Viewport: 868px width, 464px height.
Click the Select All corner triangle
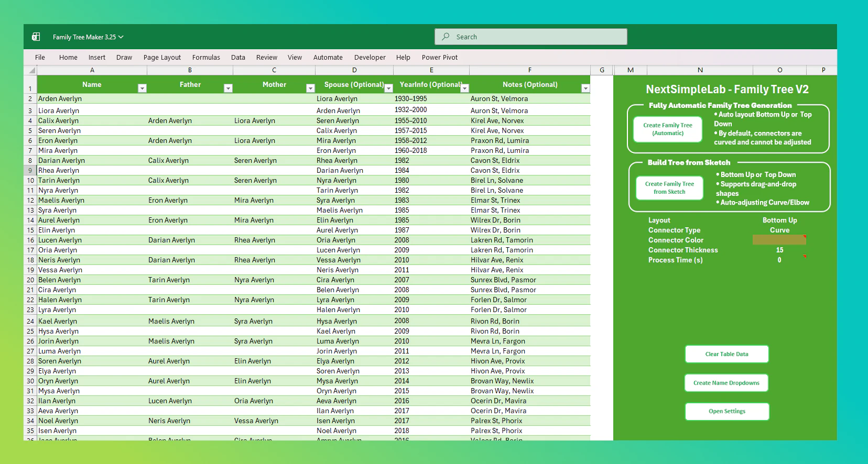tap(31, 70)
